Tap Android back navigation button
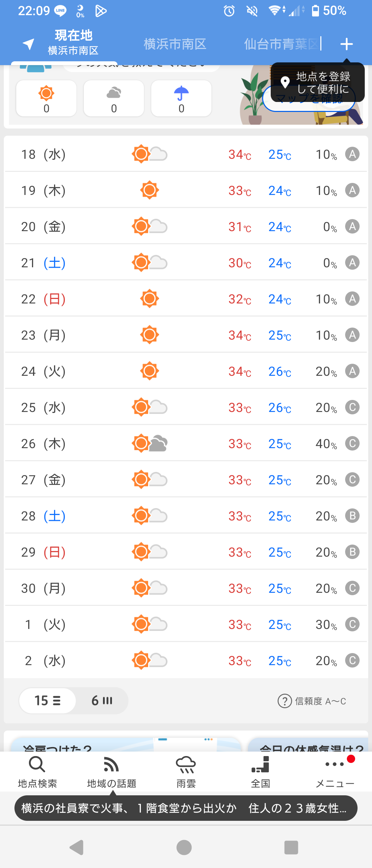This screenshot has width=372, height=868. tap(77, 847)
